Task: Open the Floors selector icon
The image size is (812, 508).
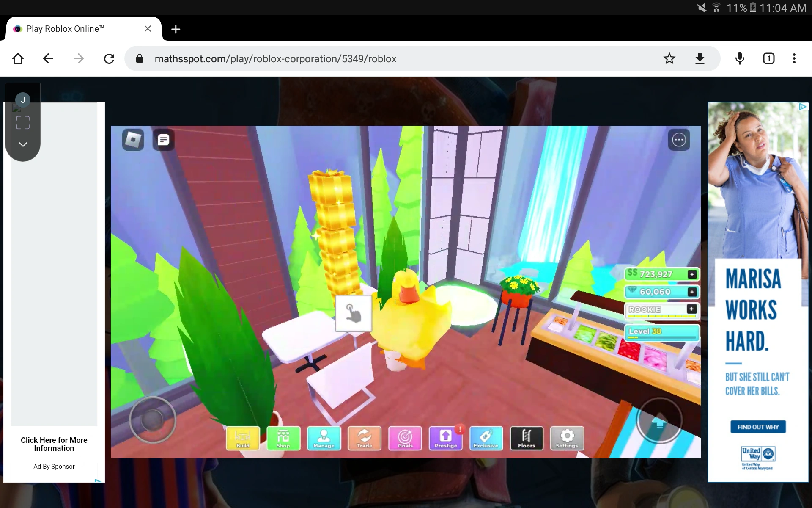Action: (527, 438)
